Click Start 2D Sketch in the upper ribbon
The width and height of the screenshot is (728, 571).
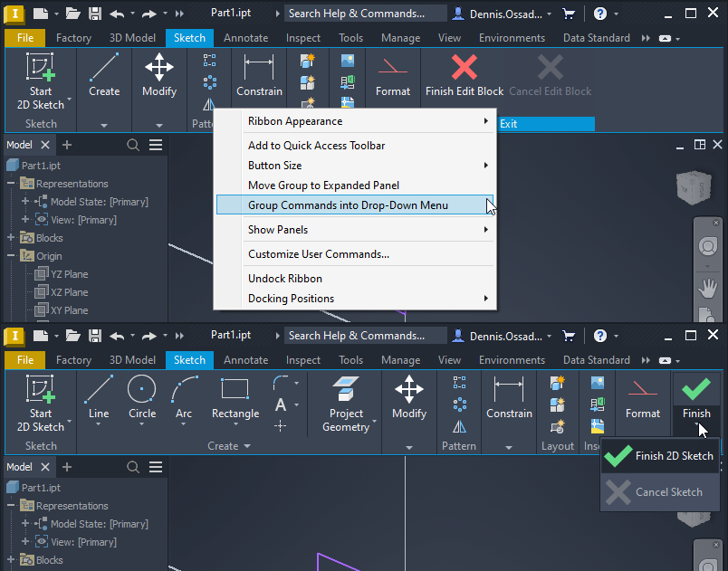tap(41, 81)
